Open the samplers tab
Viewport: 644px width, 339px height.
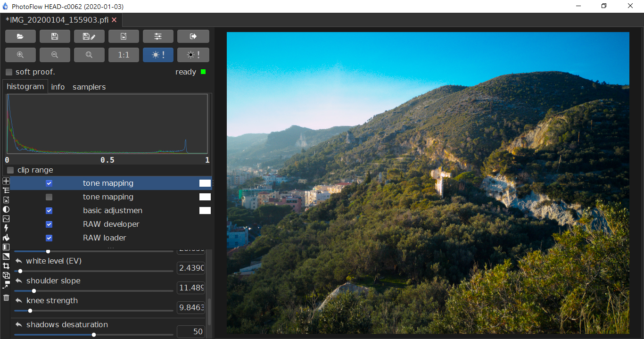89,87
